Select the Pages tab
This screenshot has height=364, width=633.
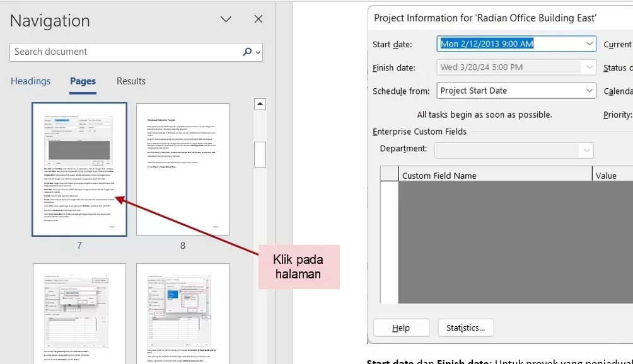click(83, 81)
